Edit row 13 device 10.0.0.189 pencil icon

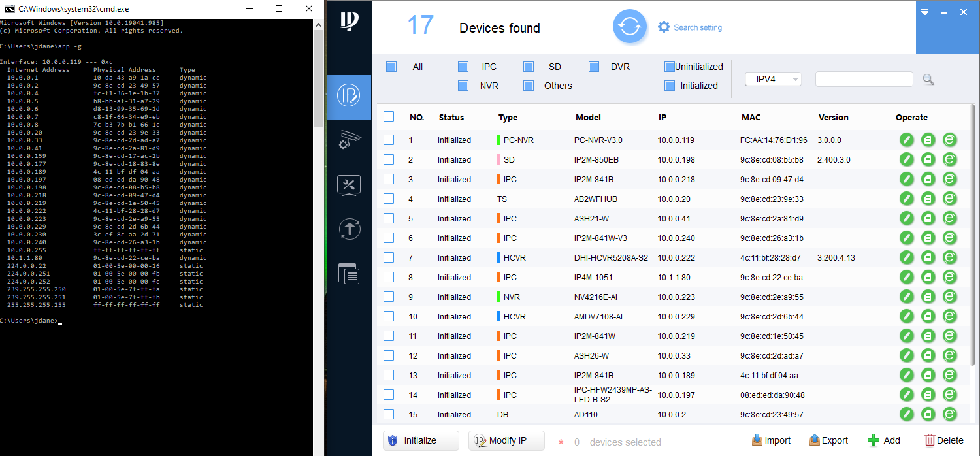tap(906, 375)
